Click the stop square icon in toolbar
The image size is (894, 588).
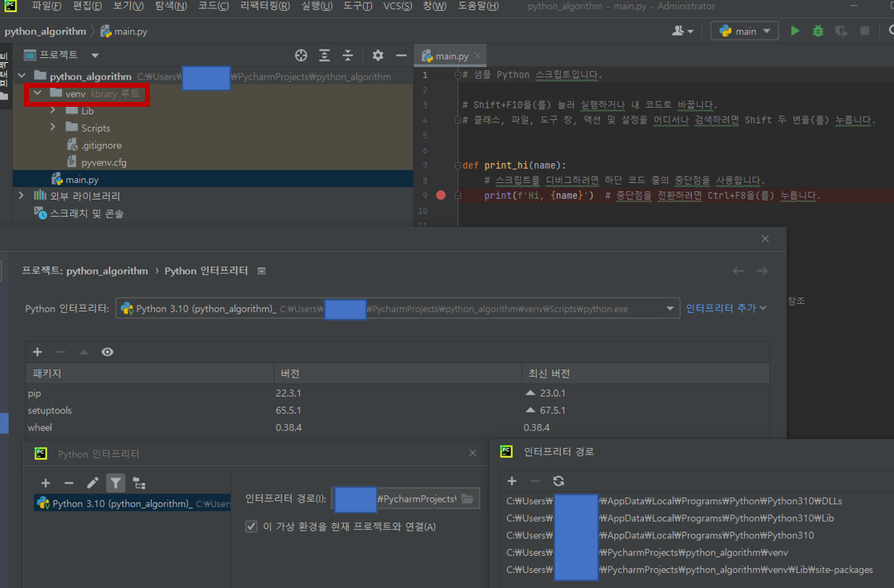(865, 31)
